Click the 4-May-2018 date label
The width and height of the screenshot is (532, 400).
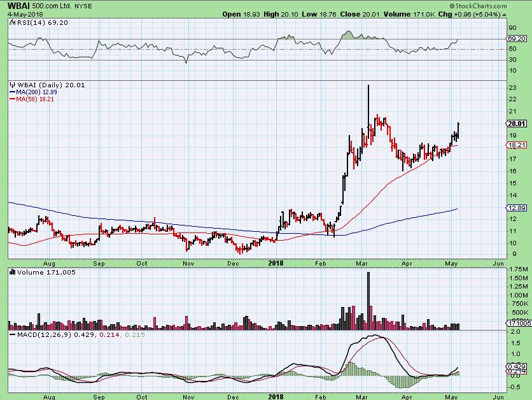click(25, 14)
